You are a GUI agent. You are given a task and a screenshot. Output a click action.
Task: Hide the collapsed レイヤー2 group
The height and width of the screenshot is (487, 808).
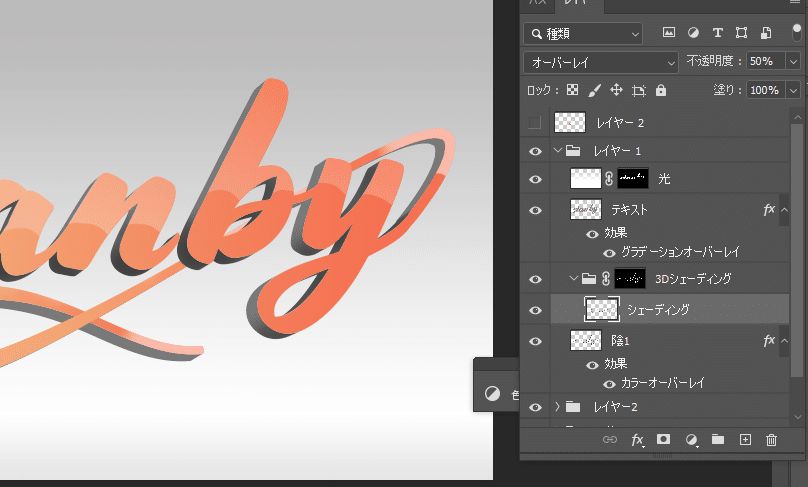pos(535,407)
